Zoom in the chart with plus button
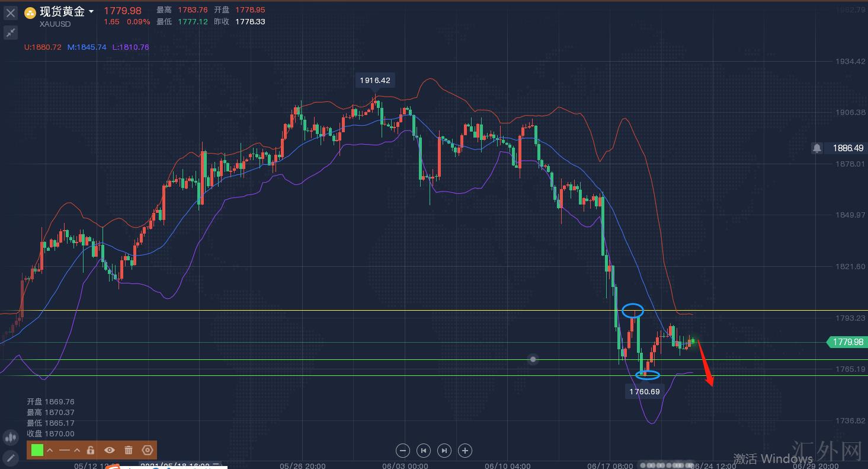 [x=466, y=451]
